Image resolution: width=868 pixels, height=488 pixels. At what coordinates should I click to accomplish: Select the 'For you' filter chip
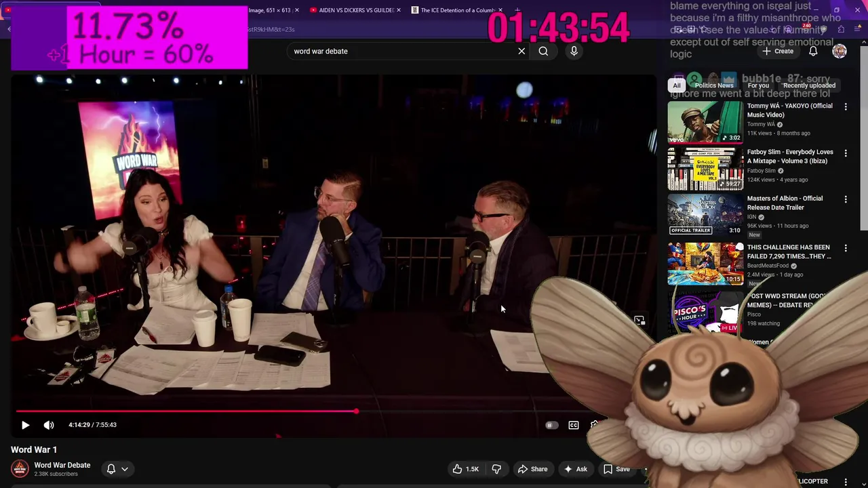tap(758, 85)
